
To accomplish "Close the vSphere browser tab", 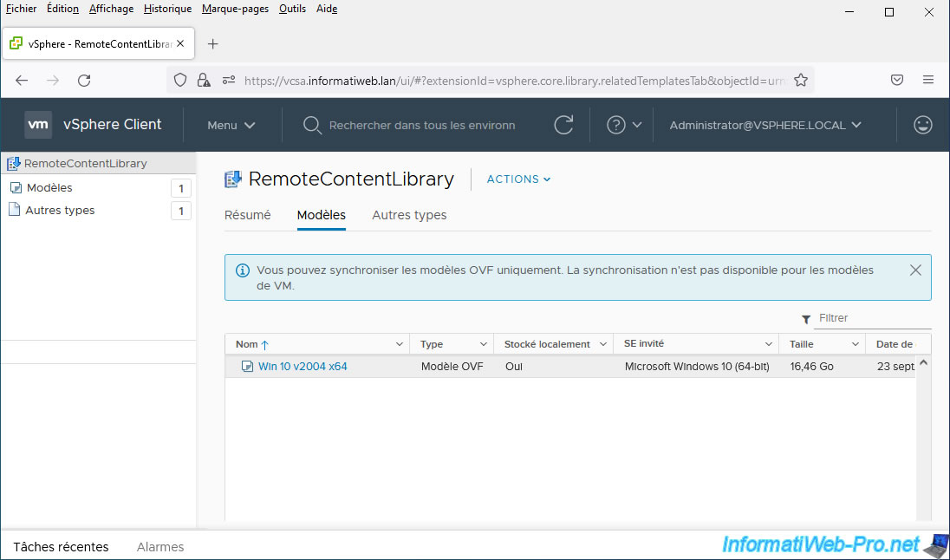I will pos(180,43).
